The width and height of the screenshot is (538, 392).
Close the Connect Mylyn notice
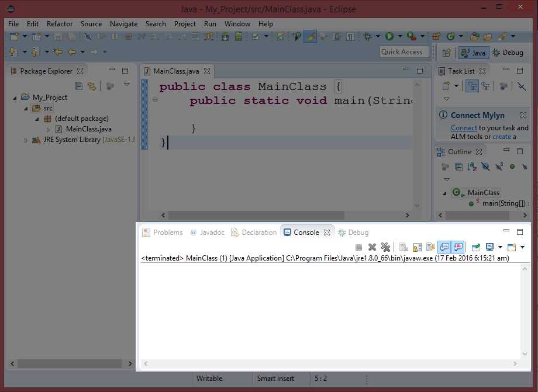click(523, 115)
